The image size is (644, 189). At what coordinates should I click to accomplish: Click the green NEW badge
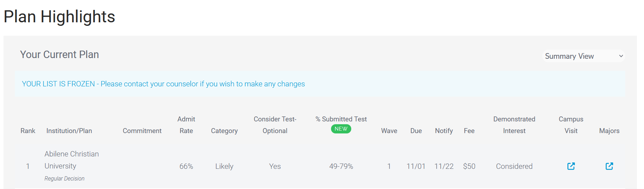[341, 129]
